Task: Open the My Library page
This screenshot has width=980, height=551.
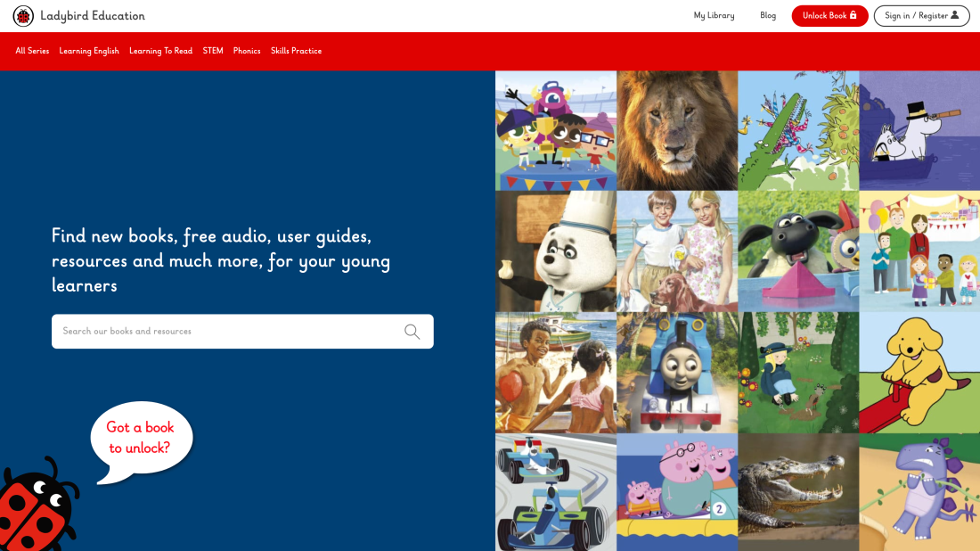Action: (714, 16)
